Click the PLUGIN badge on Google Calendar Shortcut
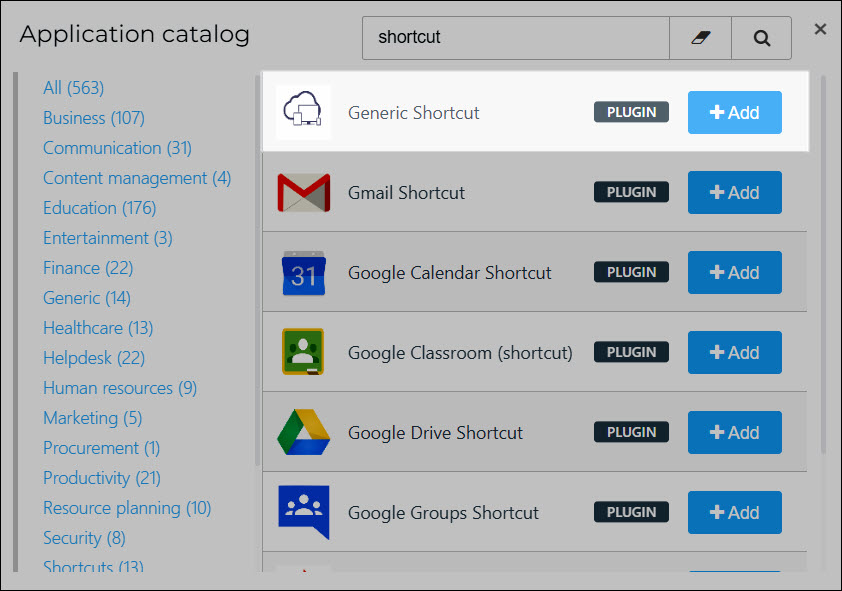 pos(632,272)
